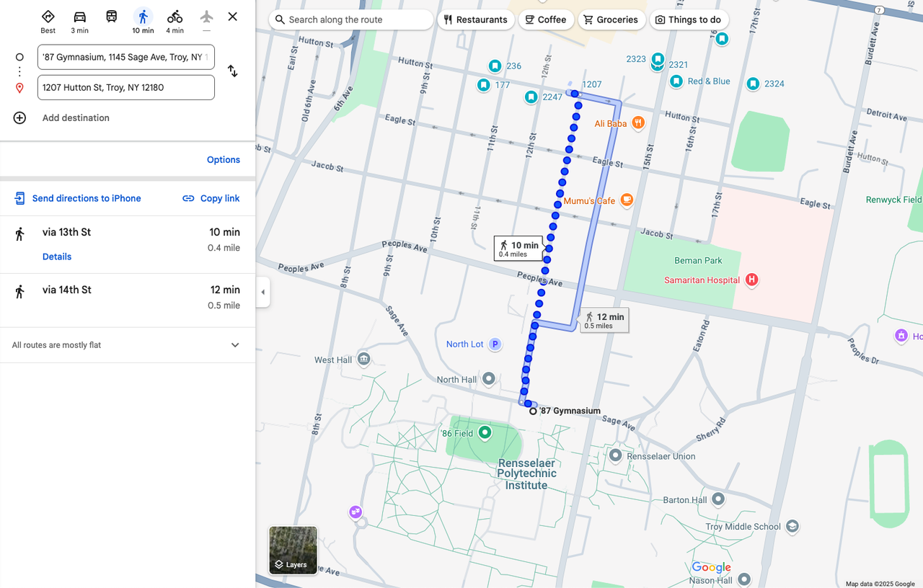Filter by Restaurants along the route
This screenshot has height=588, width=923.
(x=476, y=19)
